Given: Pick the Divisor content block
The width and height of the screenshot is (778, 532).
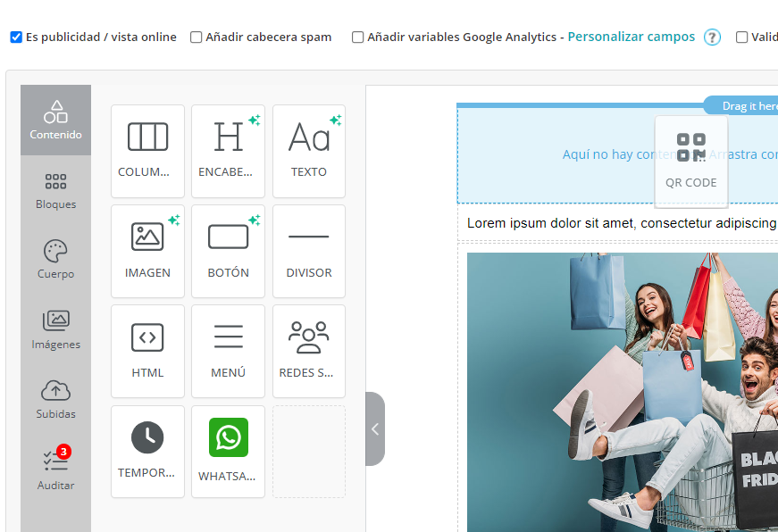Looking at the screenshot, I should [309, 251].
